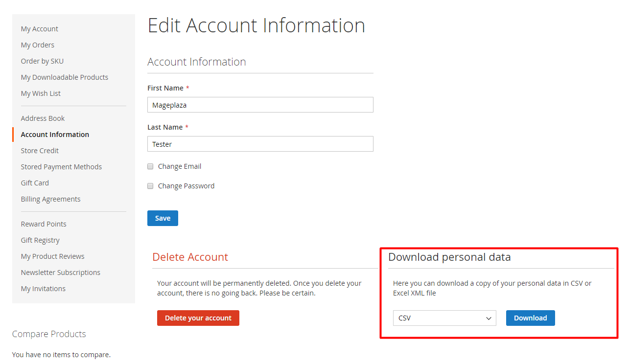Focus the Last Name input field
This screenshot has height=364, width=629.
click(260, 144)
